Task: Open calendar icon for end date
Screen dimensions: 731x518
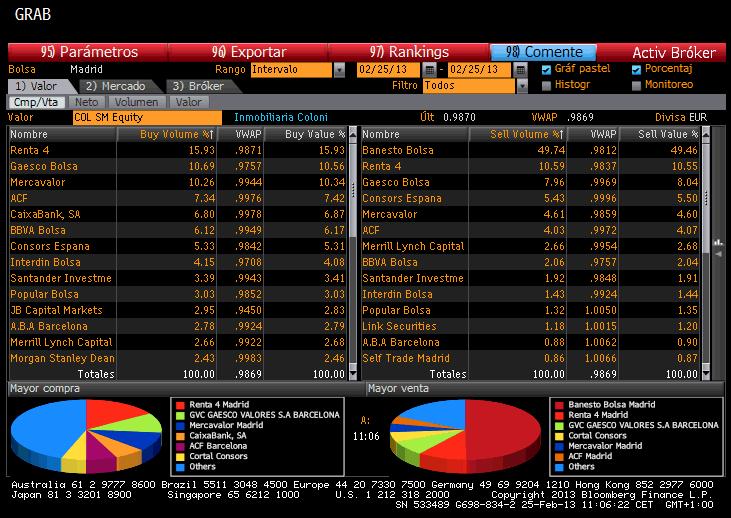Action: 521,70
